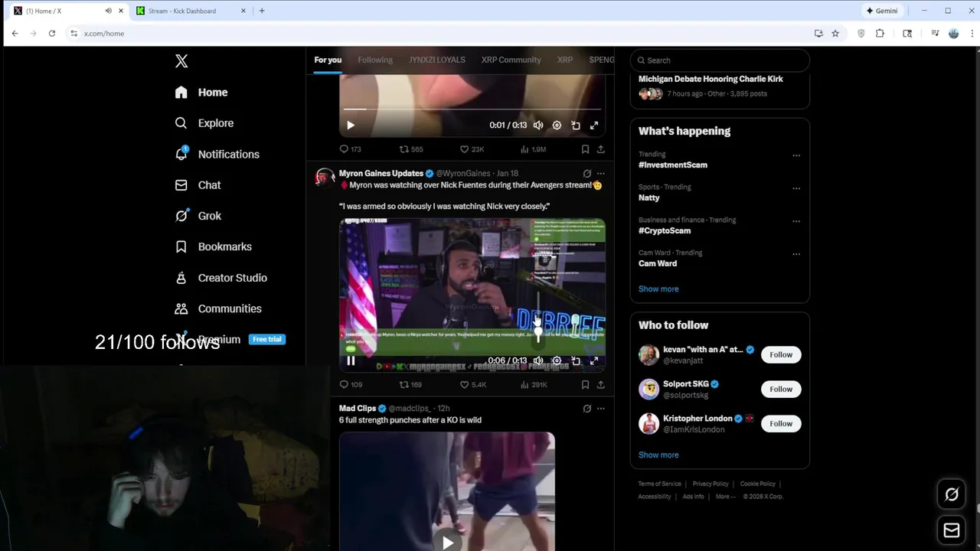Repost the post with 169 reposts
The width and height of the screenshot is (980, 551).
pyautogui.click(x=411, y=385)
